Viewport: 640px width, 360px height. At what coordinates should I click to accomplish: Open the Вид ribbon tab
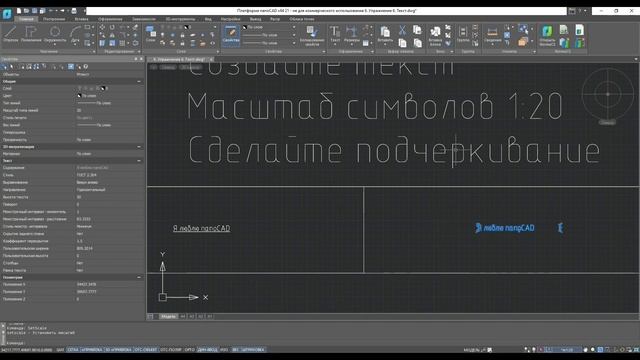[x=208, y=19]
